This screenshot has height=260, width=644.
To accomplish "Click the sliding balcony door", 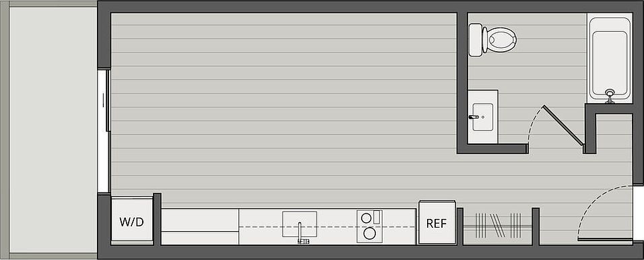I will pyautogui.click(x=104, y=131).
